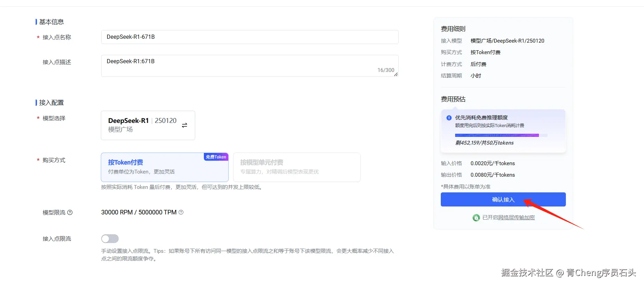
Task: Click the 小时 settlement cycle value
Action: pos(476,76)
